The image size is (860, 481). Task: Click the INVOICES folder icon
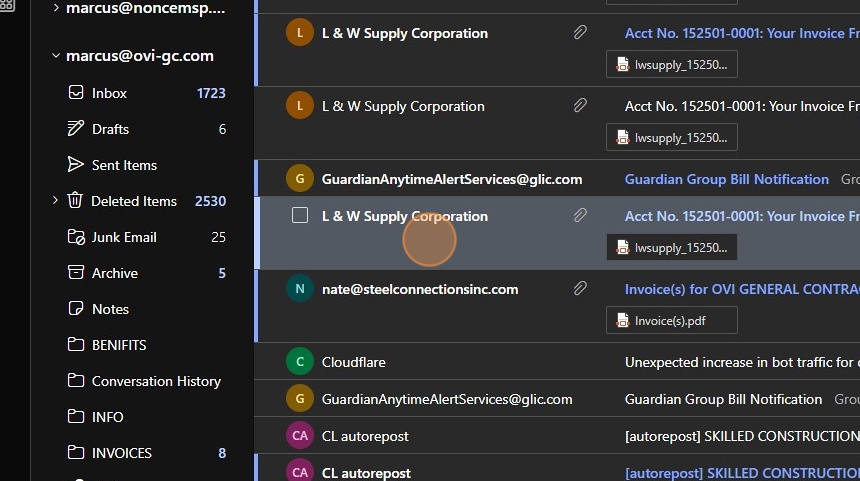76,452
